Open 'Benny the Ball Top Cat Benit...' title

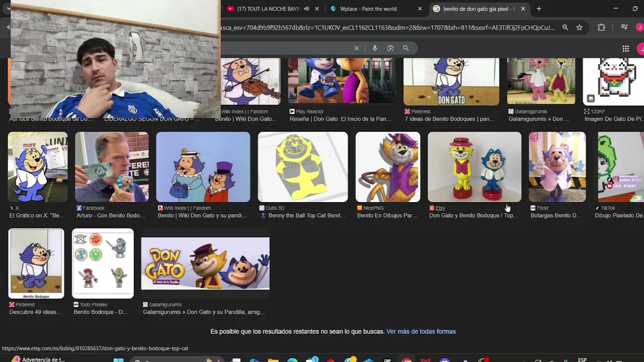tap(307, 215)
